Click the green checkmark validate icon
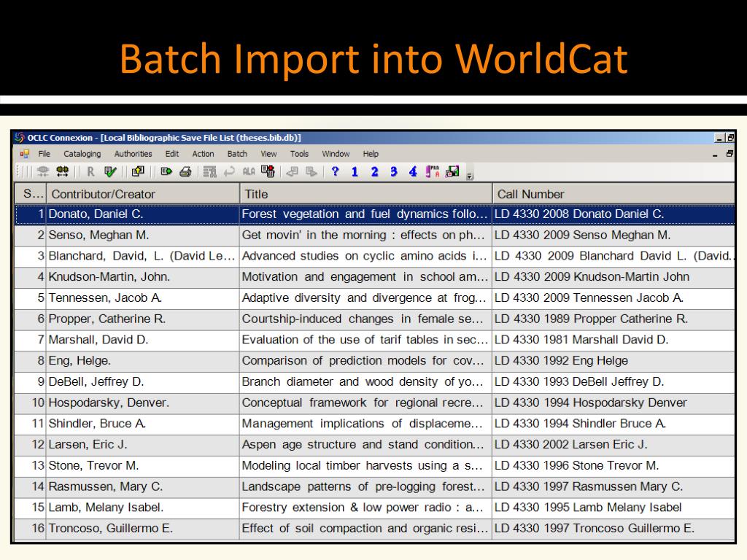This screenshot has height=560, width=747. click(110, 171)
